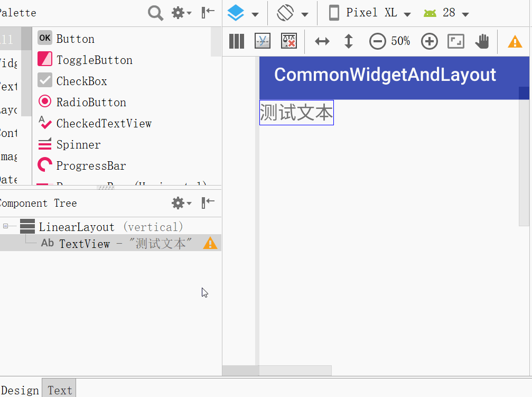Click the warning icon next to TextView
The height and width of the screenshot is (397, 532).
pos(210,243)
